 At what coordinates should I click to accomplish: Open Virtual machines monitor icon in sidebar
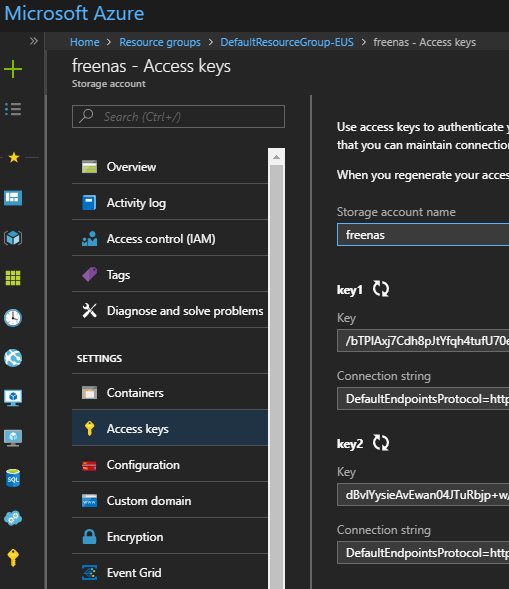tap(13, 398)
